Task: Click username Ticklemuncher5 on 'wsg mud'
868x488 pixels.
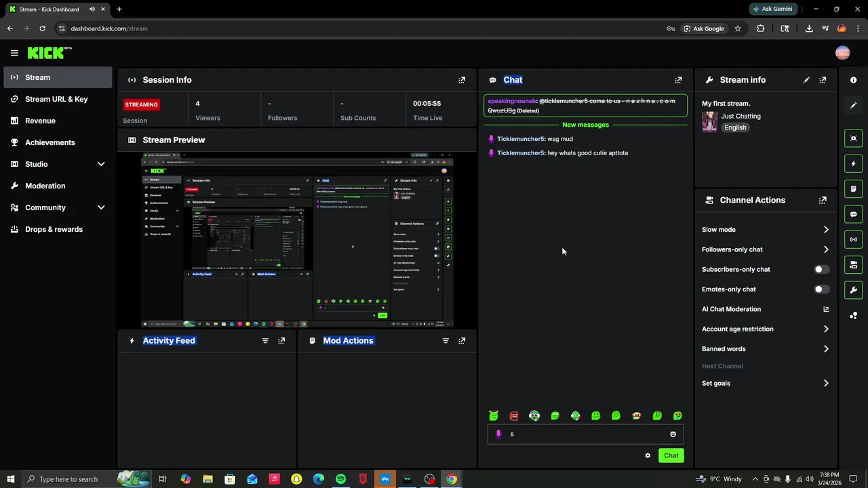Action: tap(521, 139)
